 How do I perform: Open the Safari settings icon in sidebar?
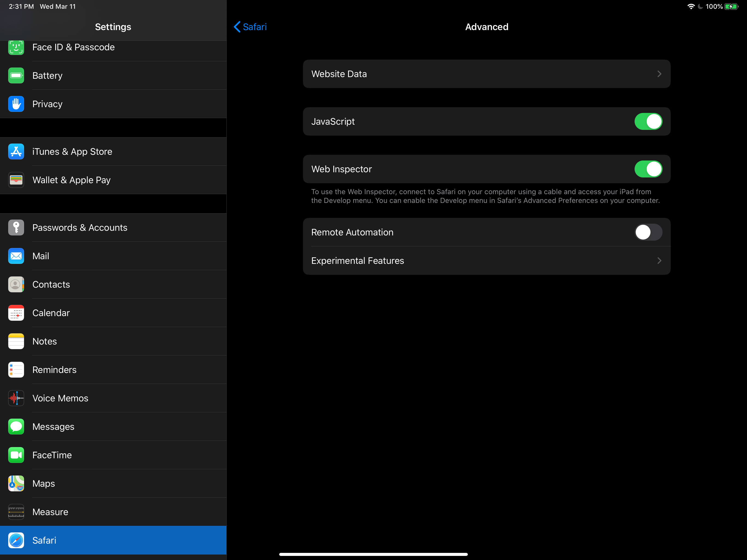click(16, 540)
